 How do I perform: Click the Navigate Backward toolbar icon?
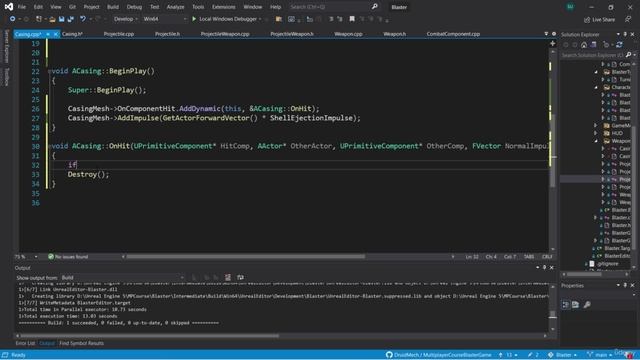click(x=13, y=19)
